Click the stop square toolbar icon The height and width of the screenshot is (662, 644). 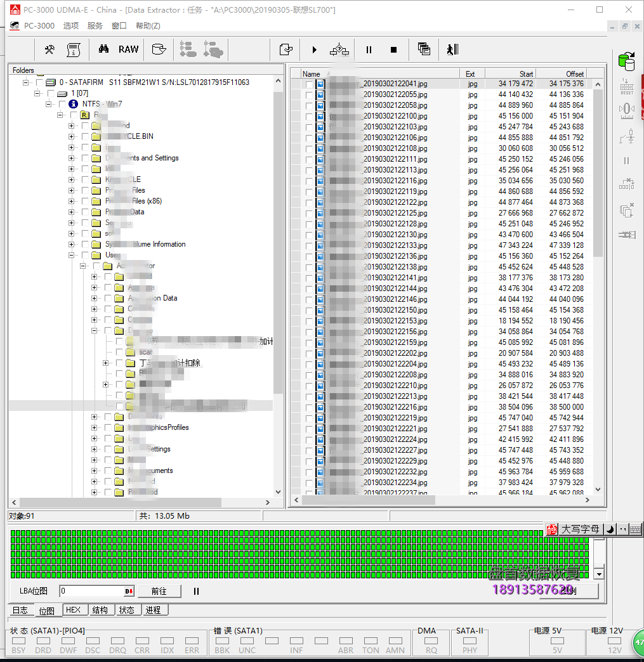pos(393,50)
